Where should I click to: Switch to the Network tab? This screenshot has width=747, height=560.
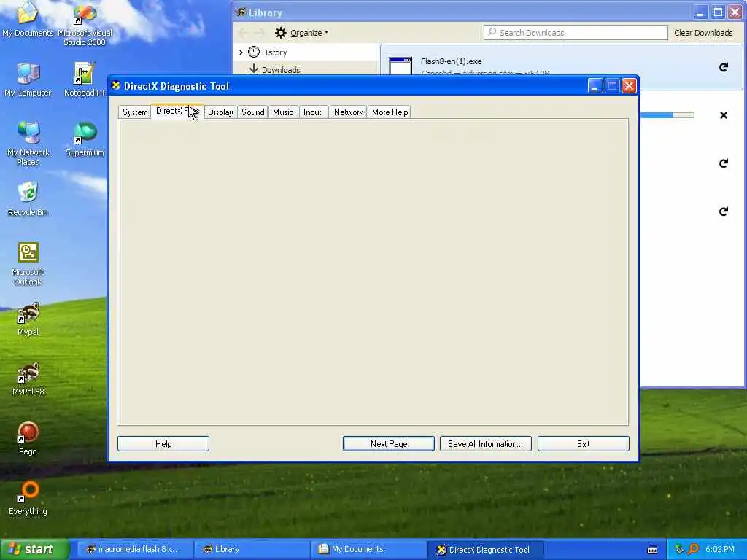pyautogui.click(x=348, y=112)
